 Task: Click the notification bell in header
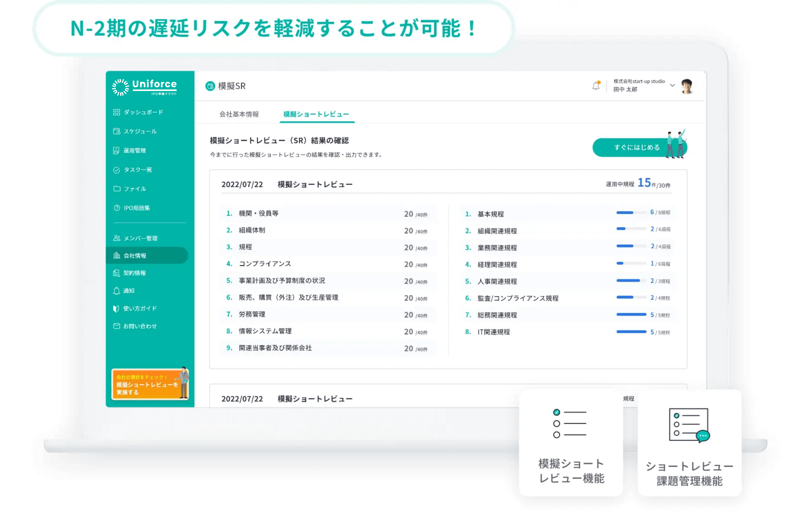(596, 86)
